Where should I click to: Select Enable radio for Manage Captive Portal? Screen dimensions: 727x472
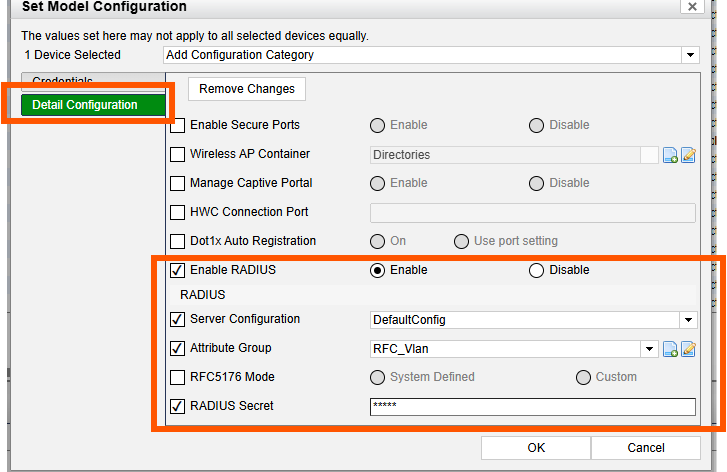tap(377, 183)
